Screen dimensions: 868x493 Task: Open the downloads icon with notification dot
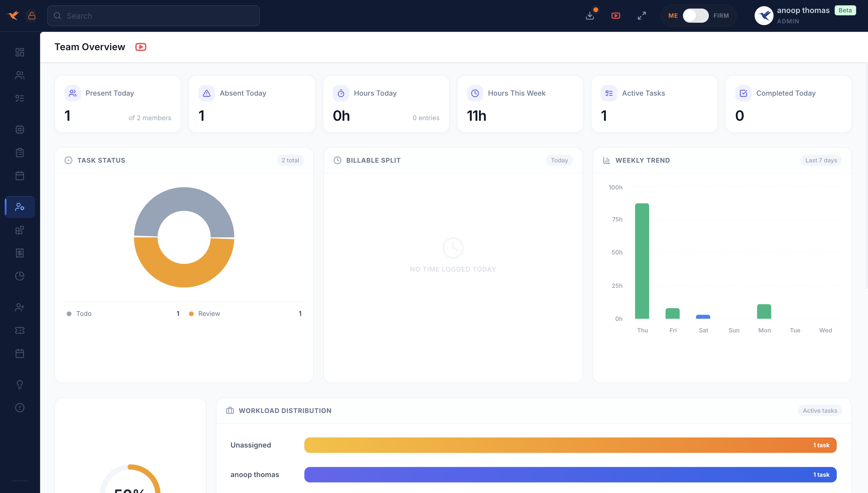click(590, 16)
